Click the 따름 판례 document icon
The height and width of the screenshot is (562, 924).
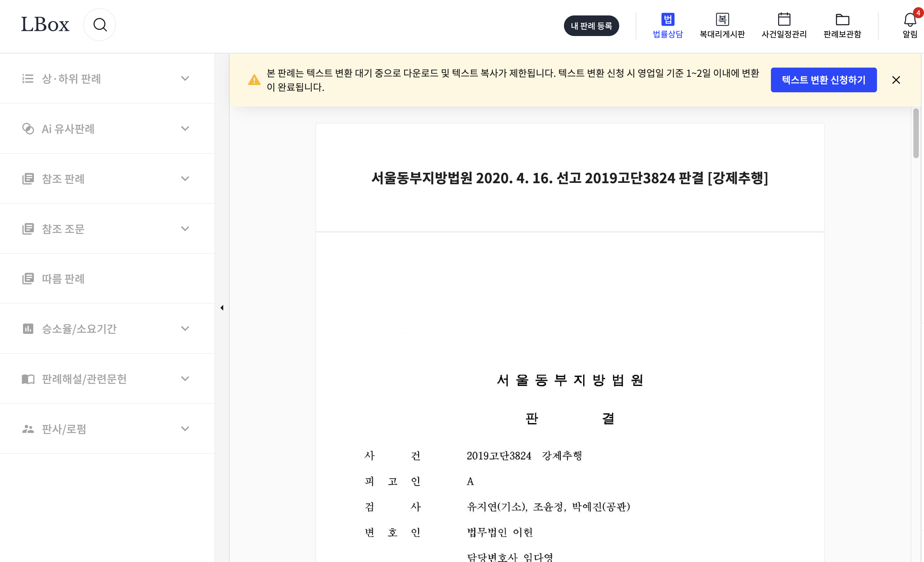pos(28,278)
